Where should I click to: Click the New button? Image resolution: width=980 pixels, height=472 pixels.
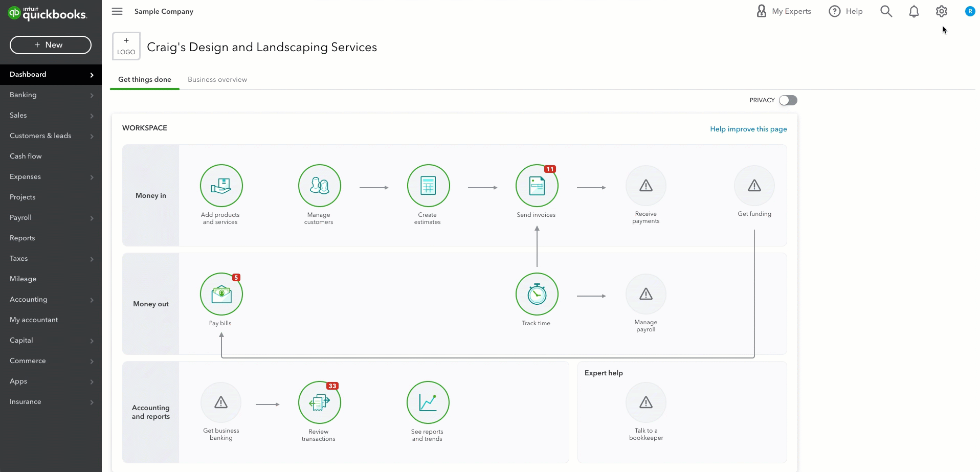pyautogui.click(x=51, y=45)
